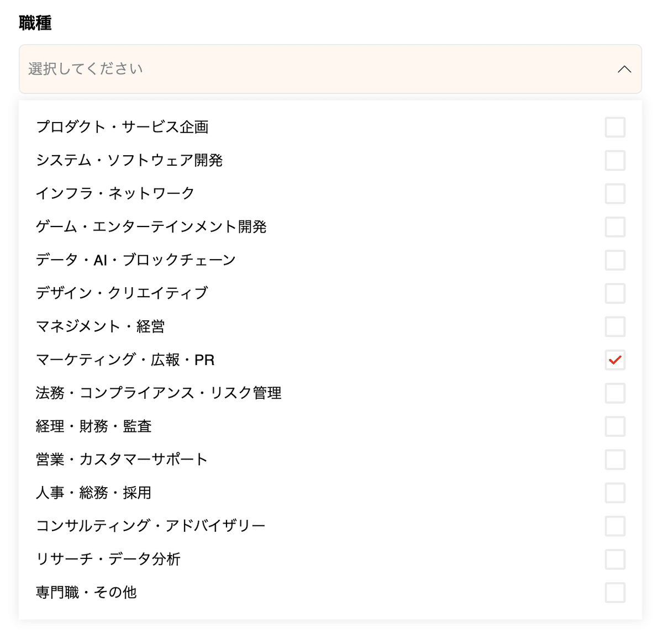Click the 選択してください select field

coord(330,69)
